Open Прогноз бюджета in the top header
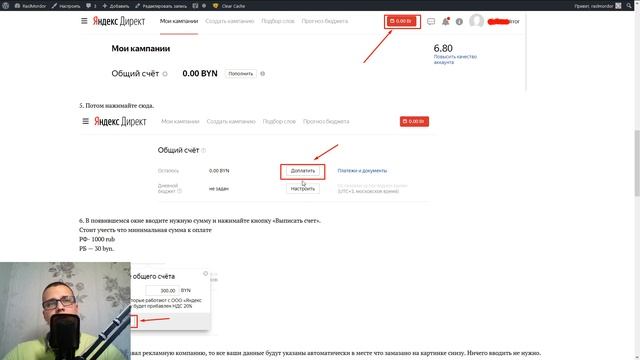 point(325,21)
